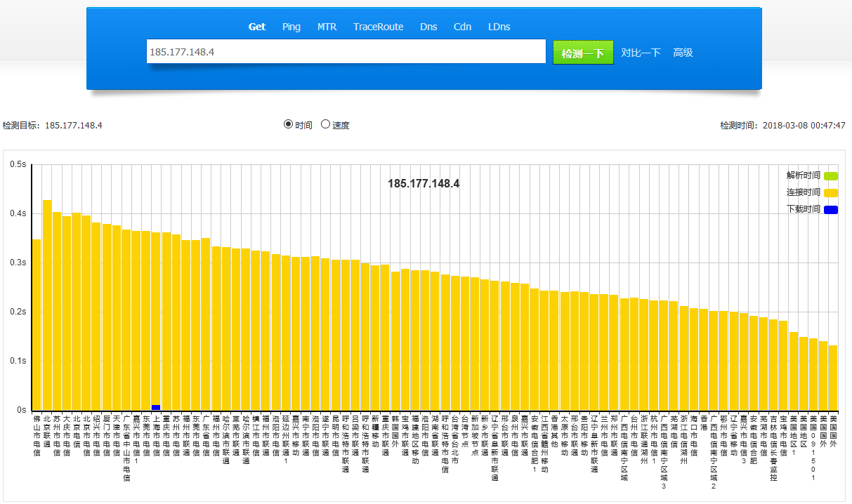Toggle the blue 下载时间 legend swatch
This screenshot has width=852, height=504.
831,209
